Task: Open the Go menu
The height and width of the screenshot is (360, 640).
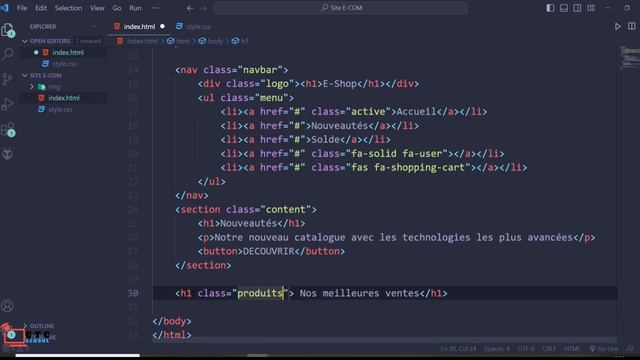Action: [117, 8]
